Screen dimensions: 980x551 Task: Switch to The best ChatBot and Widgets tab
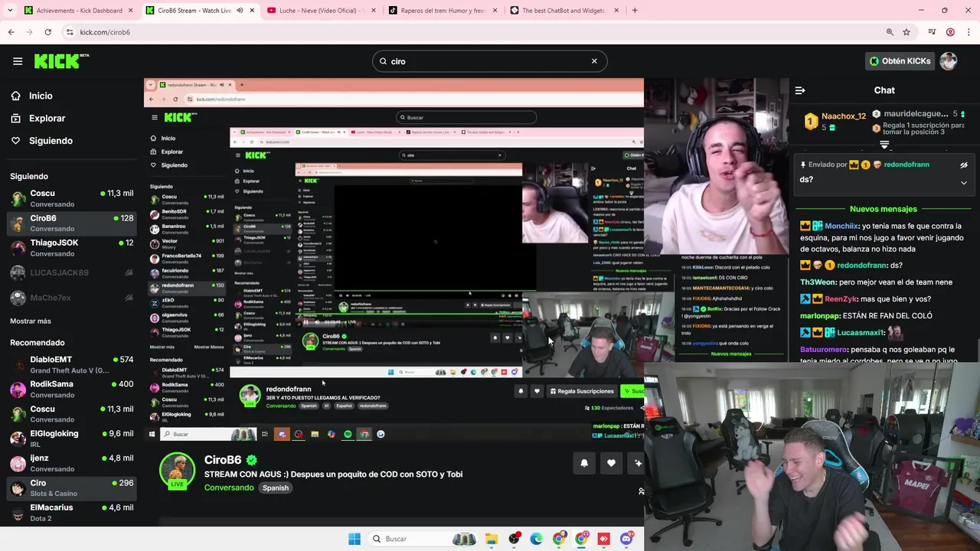[x=563, y=11]
